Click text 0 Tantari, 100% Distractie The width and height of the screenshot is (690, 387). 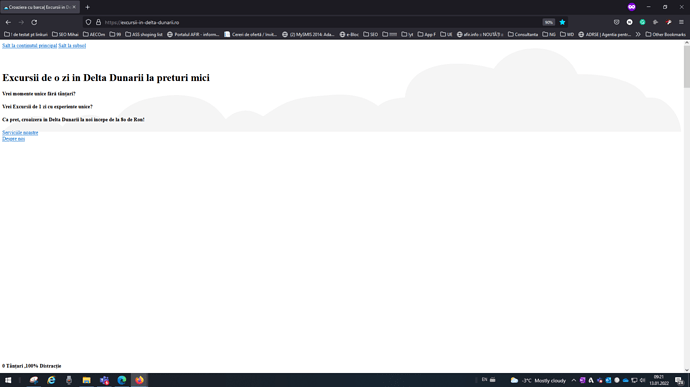(32, 366)
